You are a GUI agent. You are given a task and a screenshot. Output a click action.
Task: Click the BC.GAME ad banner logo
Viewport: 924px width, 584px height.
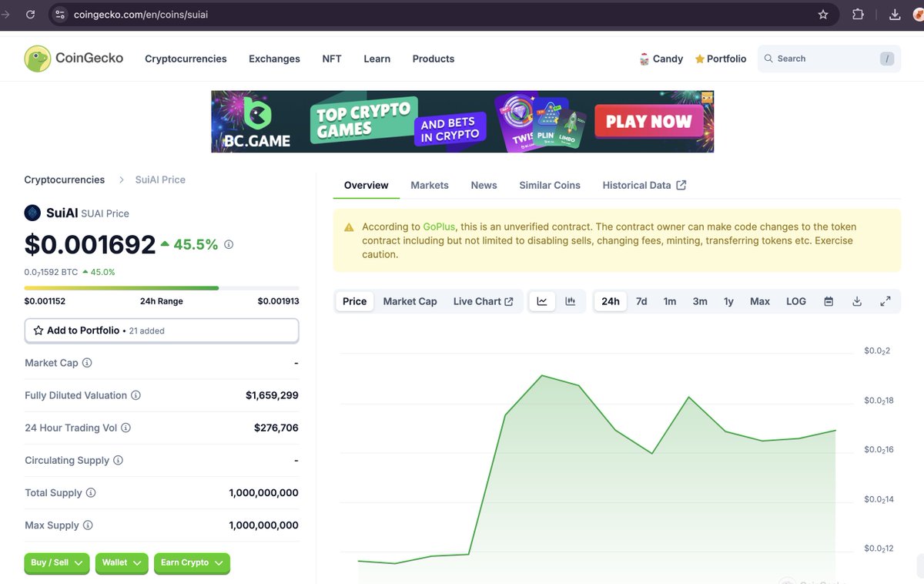pyautogui.click(x=257, y=122)
